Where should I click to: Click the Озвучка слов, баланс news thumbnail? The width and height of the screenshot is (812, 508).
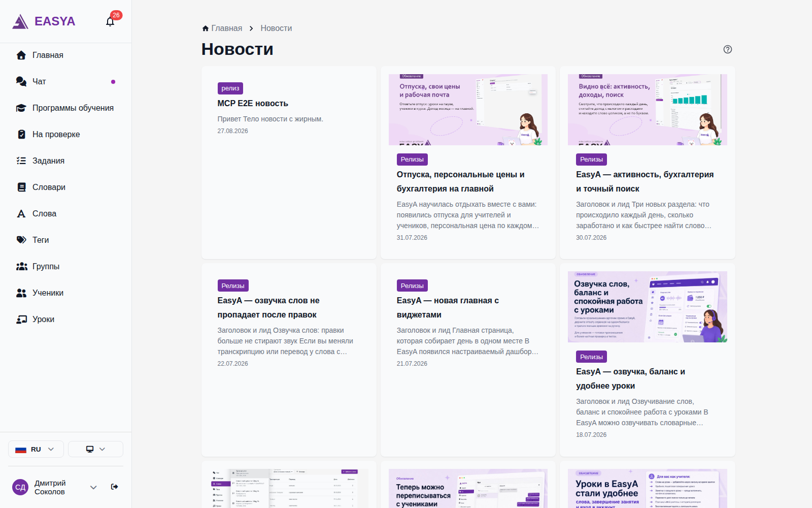(648, 307)
